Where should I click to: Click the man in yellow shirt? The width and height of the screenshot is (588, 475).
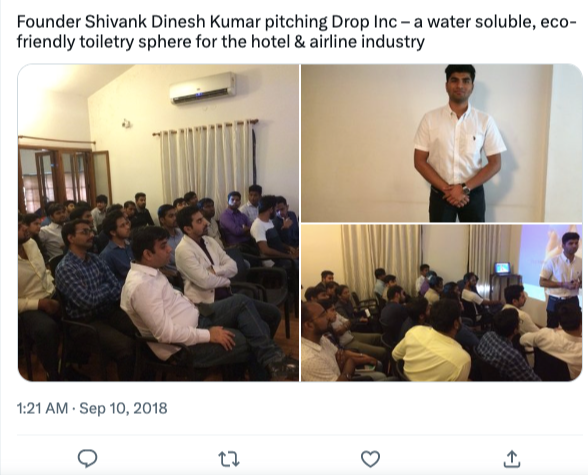431,347
